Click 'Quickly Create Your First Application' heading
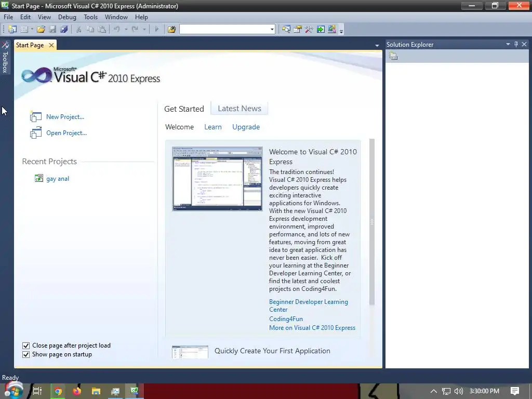Screen dimensions: 532x399 coord(272,351)
